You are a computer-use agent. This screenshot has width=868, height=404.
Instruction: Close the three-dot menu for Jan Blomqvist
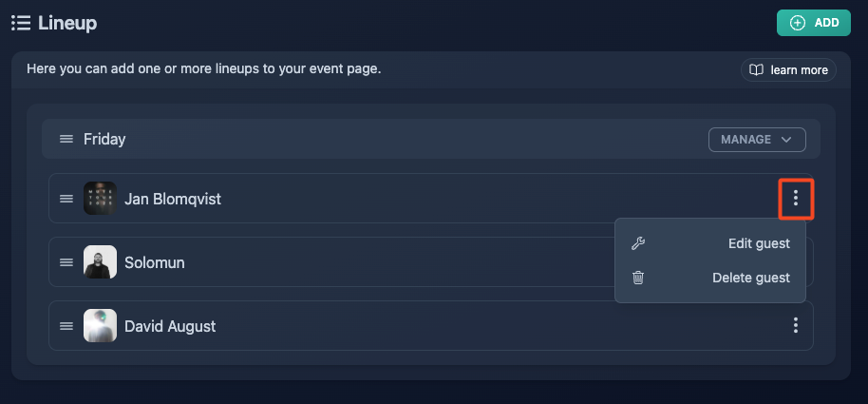[x=796, y=198]
